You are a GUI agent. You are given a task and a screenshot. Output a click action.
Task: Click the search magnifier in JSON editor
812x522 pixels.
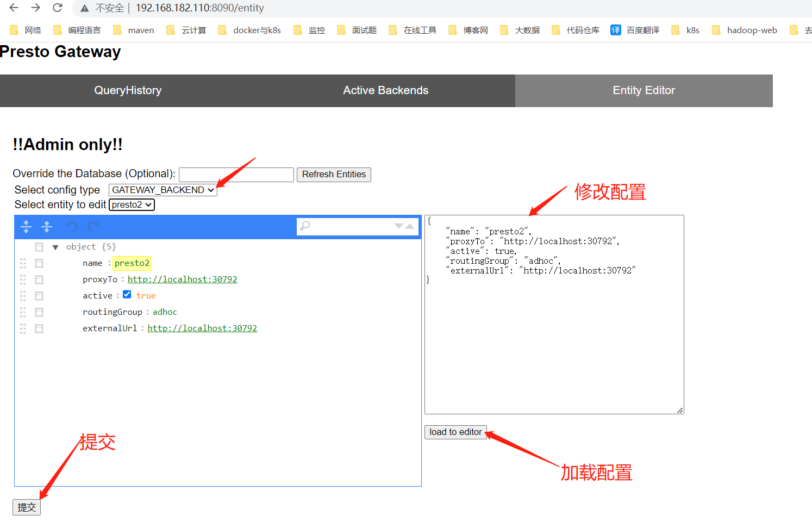tap(305, 226)
